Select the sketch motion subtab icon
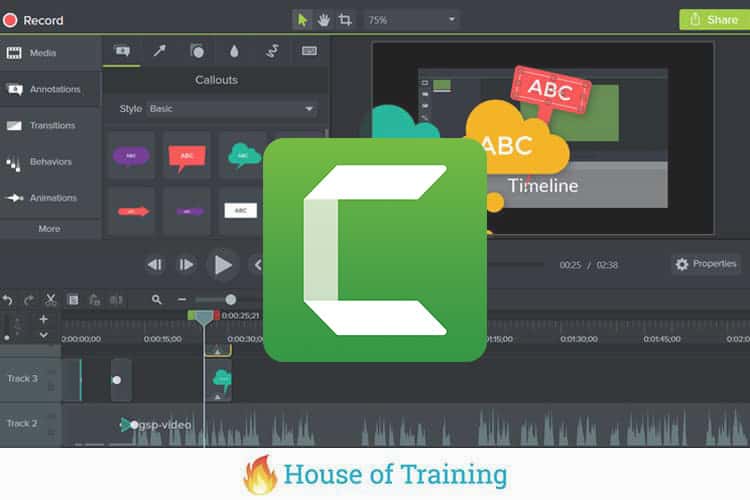The height and width of the screenshot is (500, 750). tap(272, 51)
